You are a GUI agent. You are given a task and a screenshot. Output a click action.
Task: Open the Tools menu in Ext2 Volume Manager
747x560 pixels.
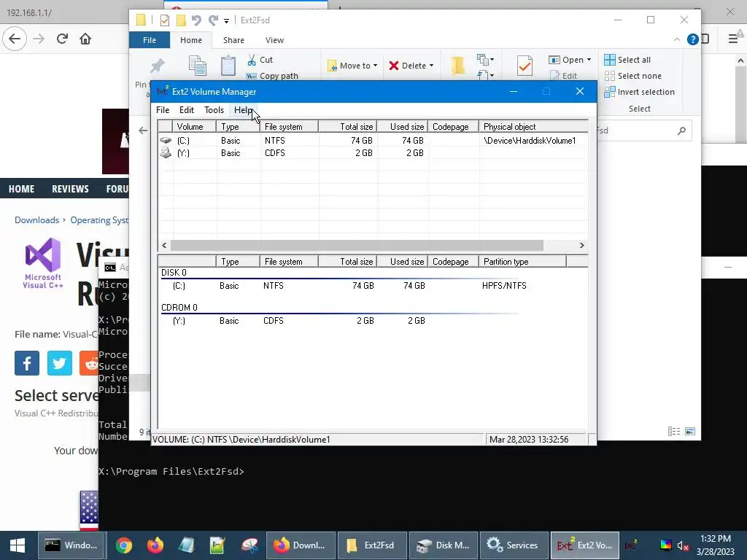214,110
